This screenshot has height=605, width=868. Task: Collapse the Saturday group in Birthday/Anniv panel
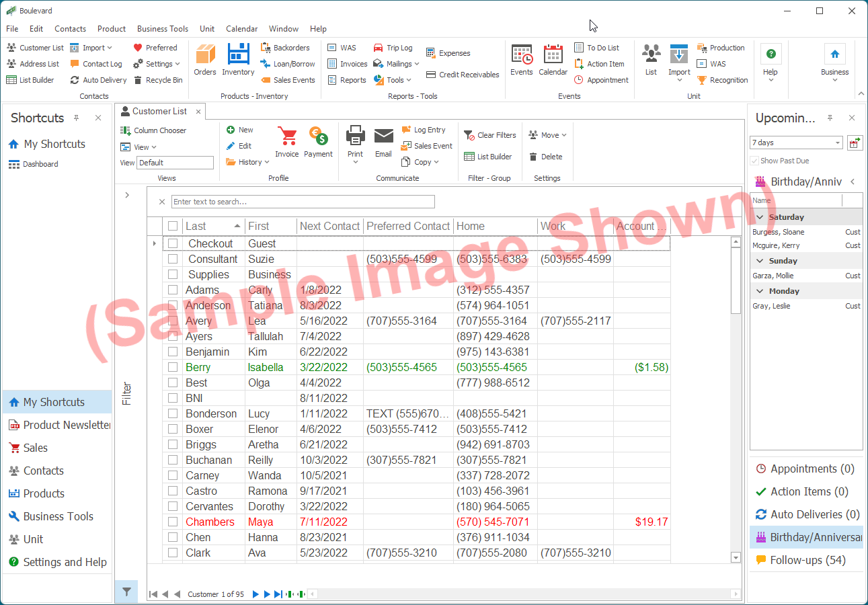[760, 215]
